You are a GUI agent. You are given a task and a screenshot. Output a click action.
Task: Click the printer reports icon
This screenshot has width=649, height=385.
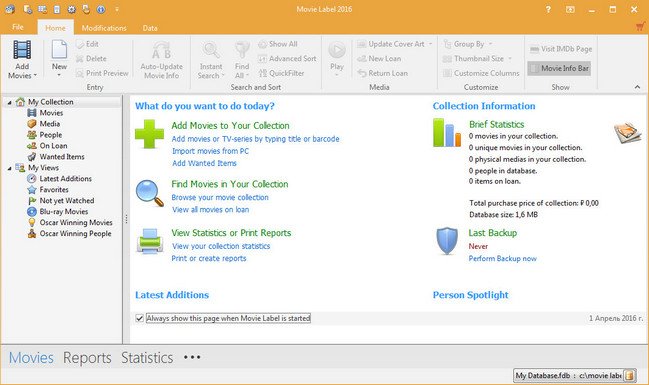(149, 241)
